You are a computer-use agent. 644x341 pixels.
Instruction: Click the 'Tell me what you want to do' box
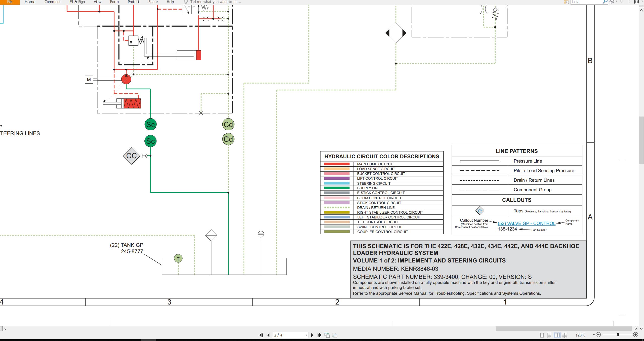(x=216, y=2)
